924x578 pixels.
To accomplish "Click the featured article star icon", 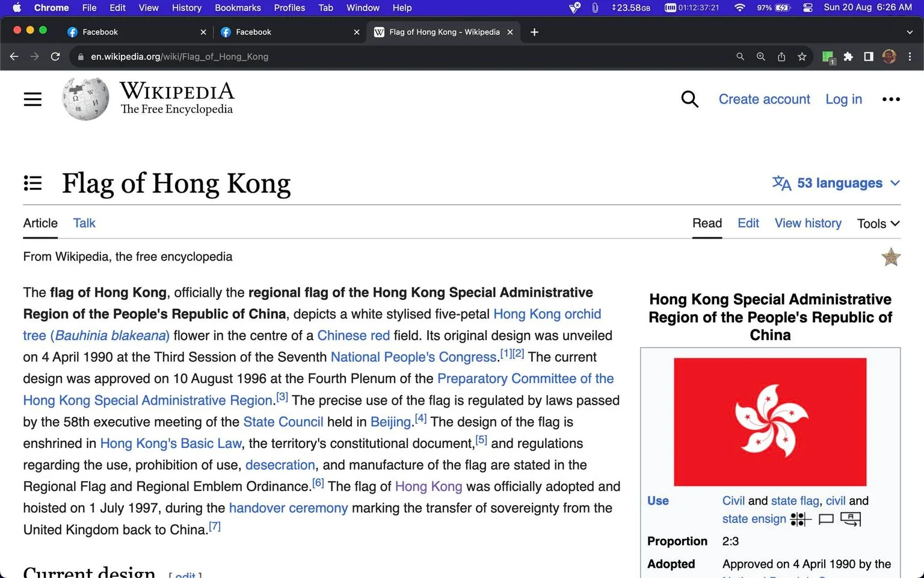I will (891, 257).
